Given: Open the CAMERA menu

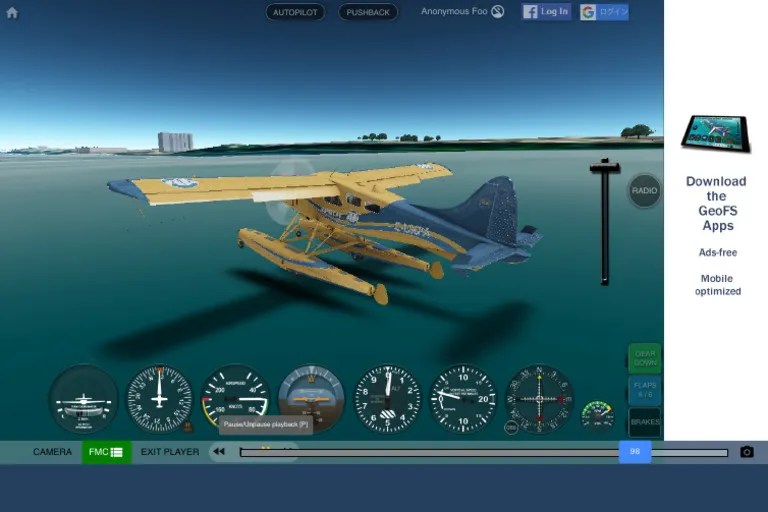Looking at the screenshot, I should pos(52,452).
